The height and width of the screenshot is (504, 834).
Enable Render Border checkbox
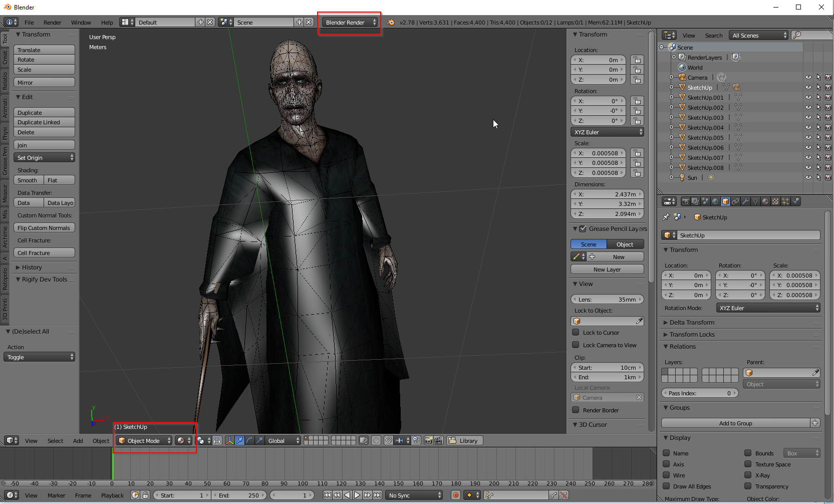click(576, 410)
